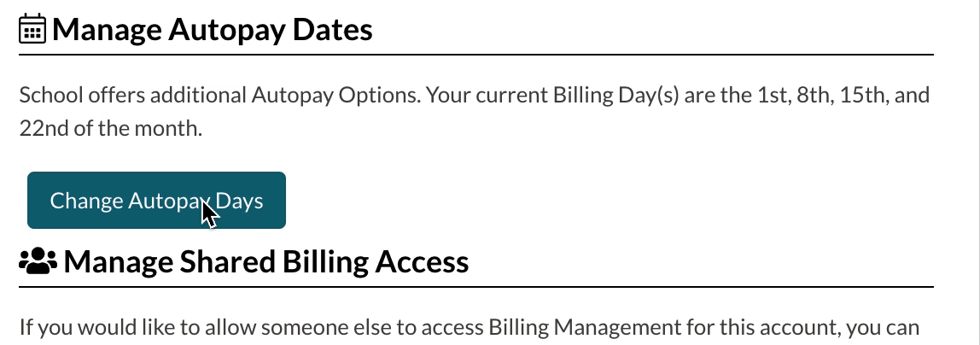The width and height of the screenshot is (980, 345).
Task: Click "8th" in the billing days list
Action: (x=813, y=94)
